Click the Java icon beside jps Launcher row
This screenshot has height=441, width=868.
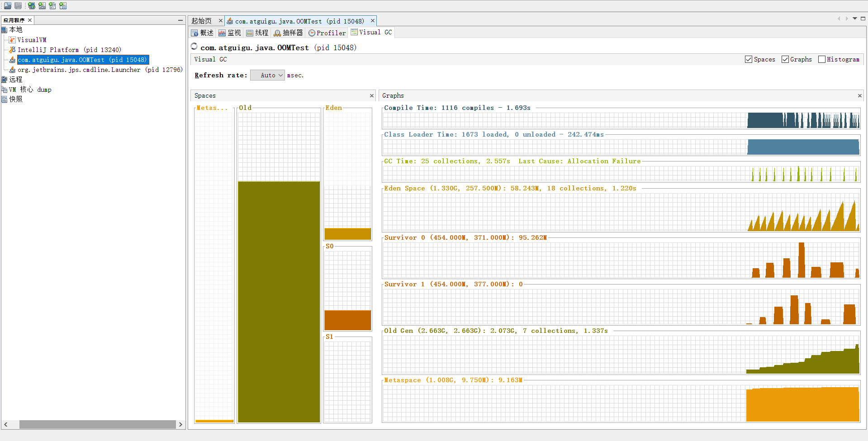click(12, 70)
